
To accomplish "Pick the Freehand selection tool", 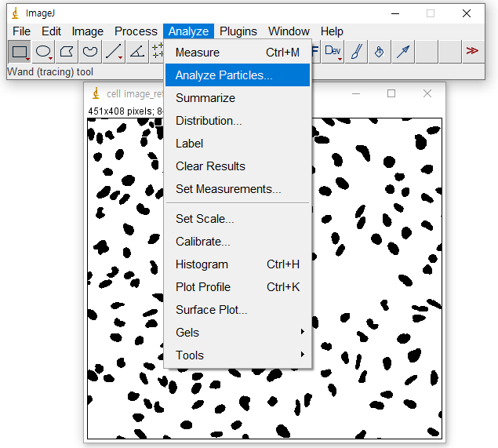I will click(91, 52).
